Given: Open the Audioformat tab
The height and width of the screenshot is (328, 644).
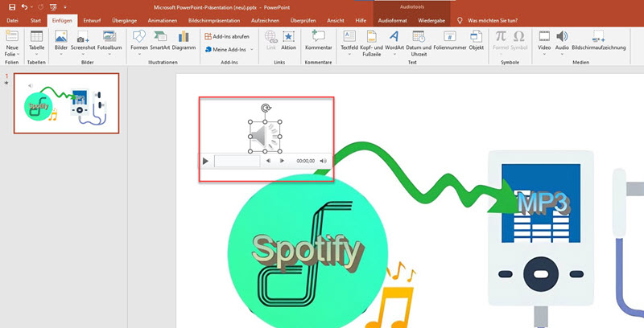Looking at the screenshot, I should [393, 21].
